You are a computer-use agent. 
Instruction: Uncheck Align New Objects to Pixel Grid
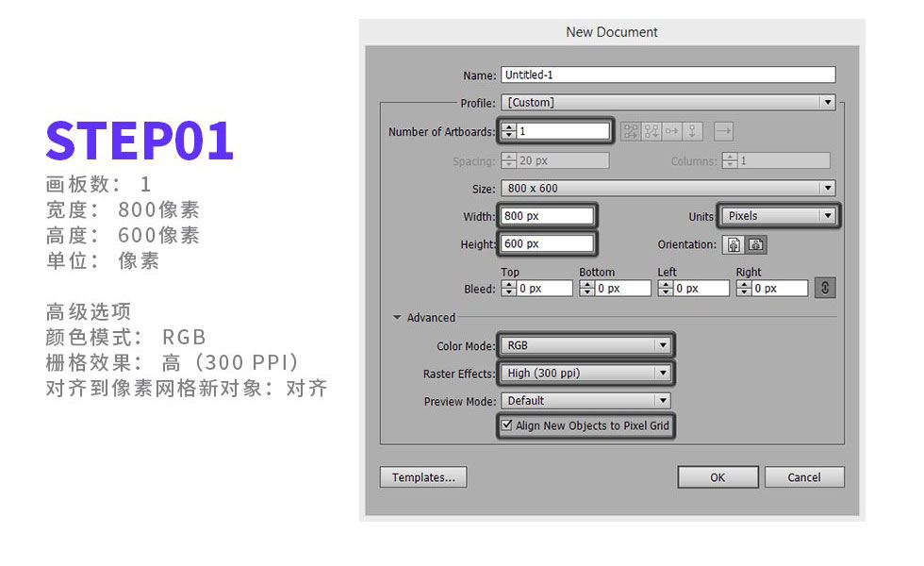tap(507, 424)
